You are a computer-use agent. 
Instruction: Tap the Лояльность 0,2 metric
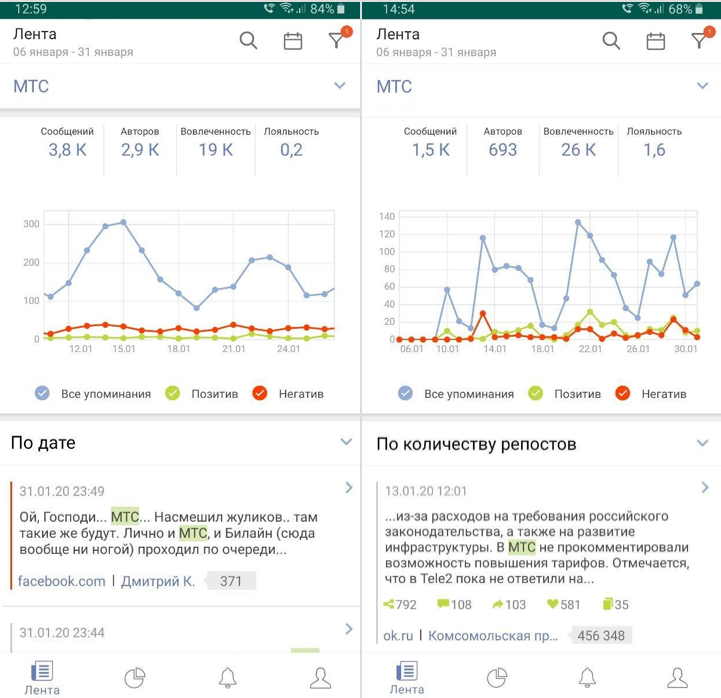click(291, 143)
